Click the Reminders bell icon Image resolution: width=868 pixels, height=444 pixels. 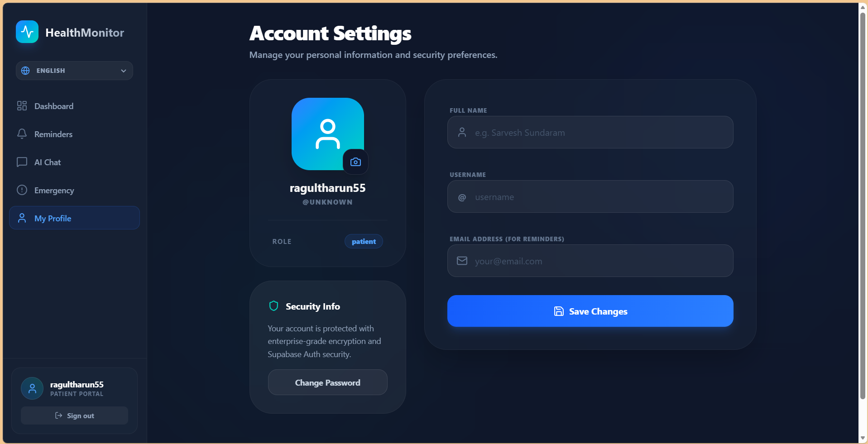tap(22, 134)
